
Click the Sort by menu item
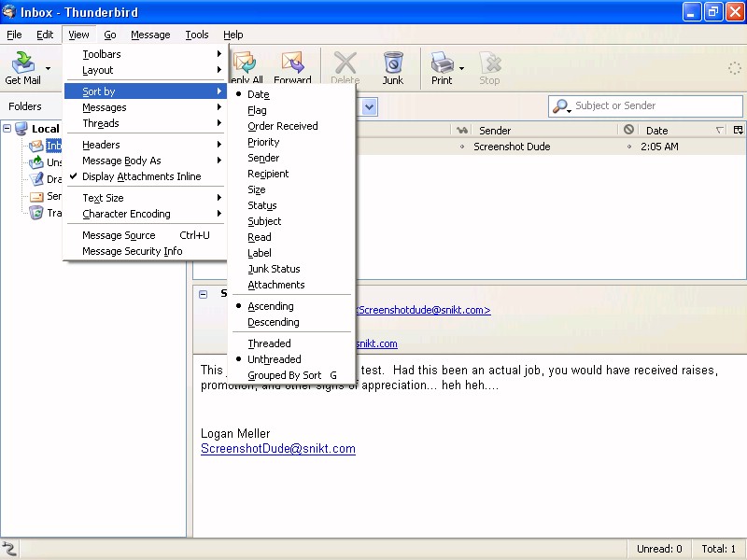[x=146, y=91]
